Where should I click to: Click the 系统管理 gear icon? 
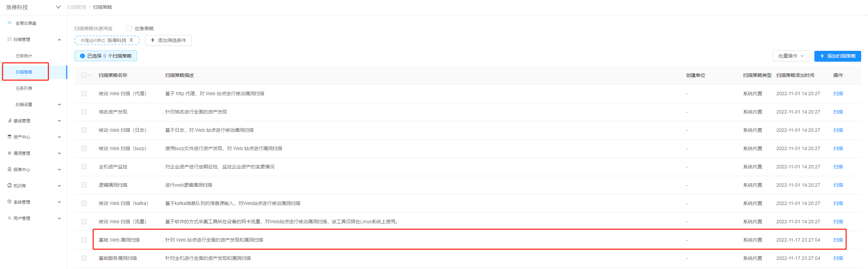tap(10, 202)
